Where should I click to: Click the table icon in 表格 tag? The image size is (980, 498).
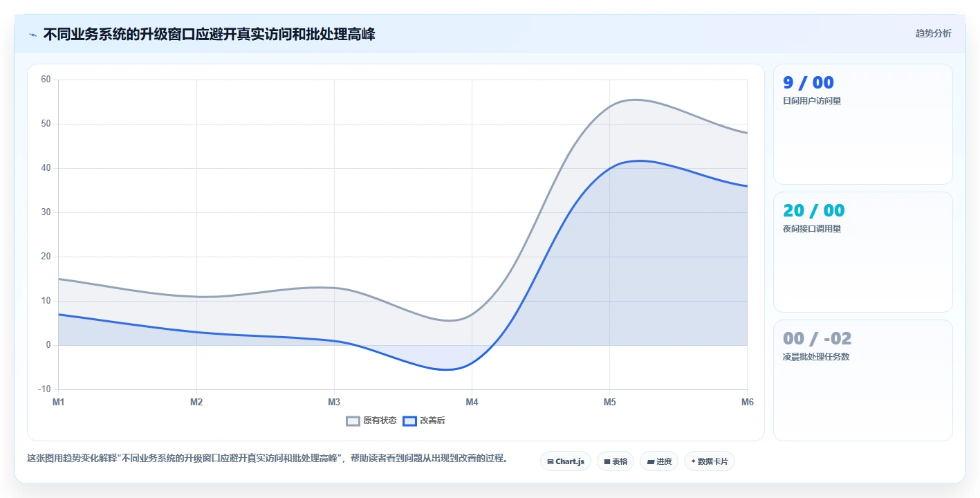pos(607,461)
